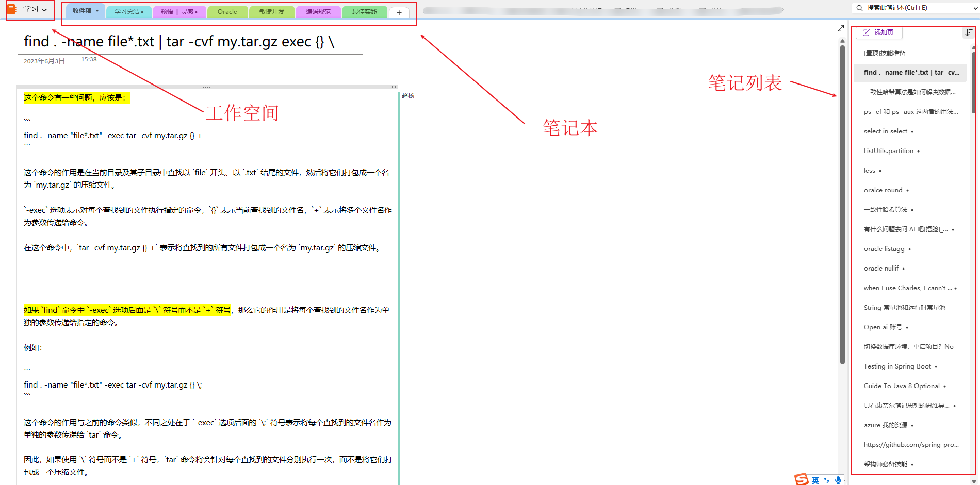Switch to the 编码规范 section tab
Viewport: 980px width, 485px height.
click(x=318, y=11)
